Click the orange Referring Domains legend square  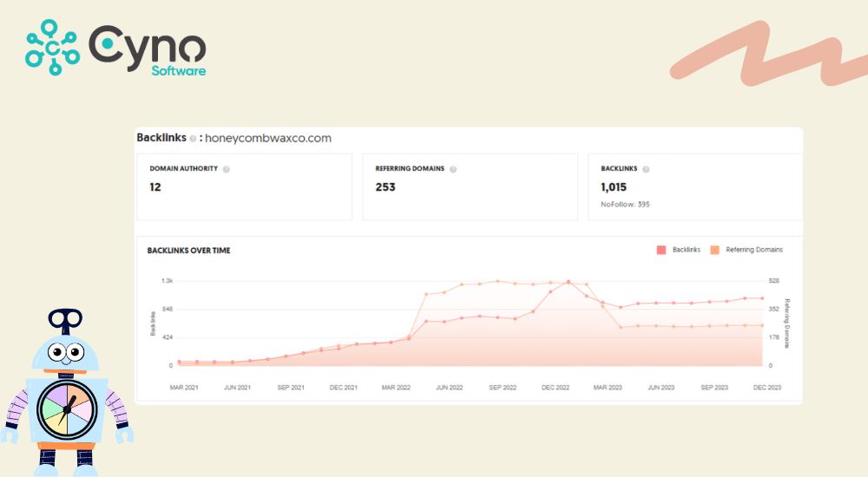pyautogui.click(x=714, y=250)
